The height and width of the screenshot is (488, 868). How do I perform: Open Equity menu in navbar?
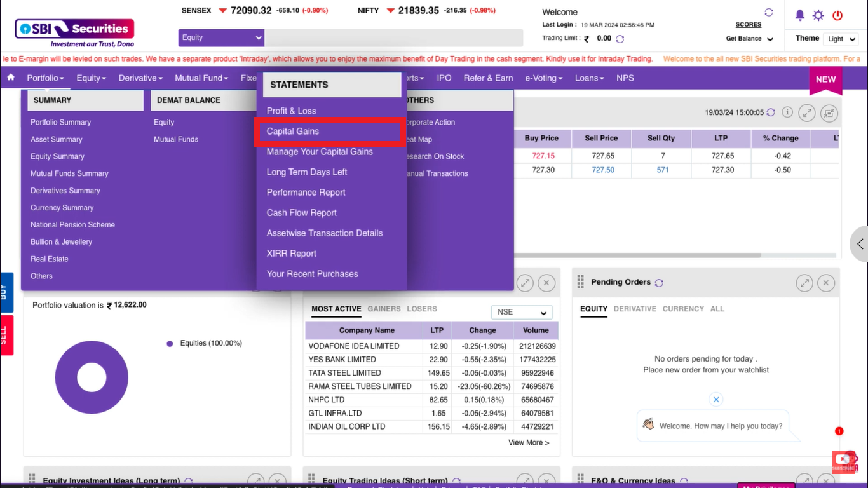(x=91, y=78)
